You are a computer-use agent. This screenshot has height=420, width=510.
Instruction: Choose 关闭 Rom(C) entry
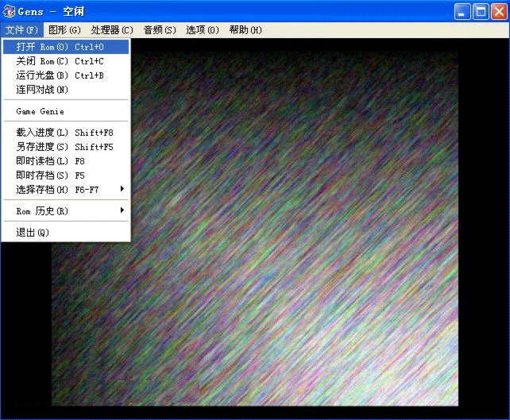click(x=66, y=61)
